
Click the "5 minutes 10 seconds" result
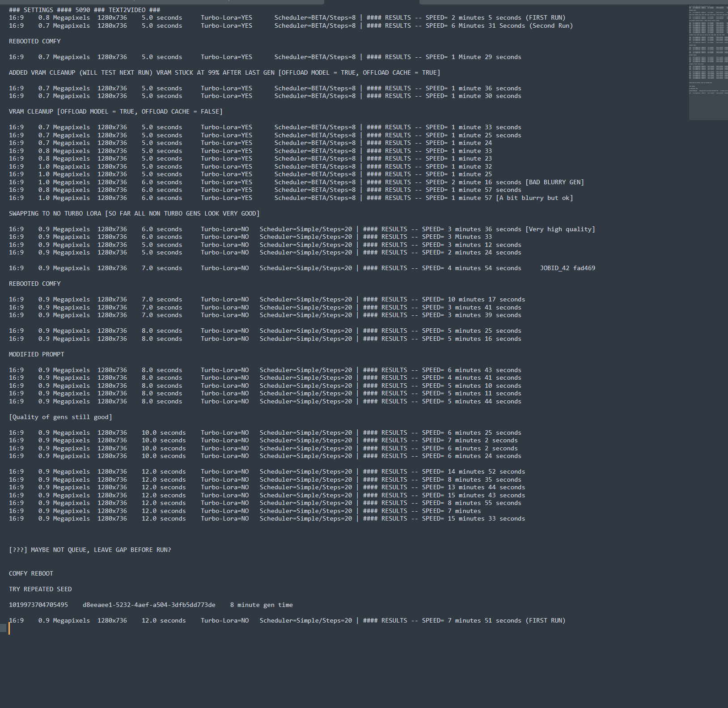coord(484,386)
